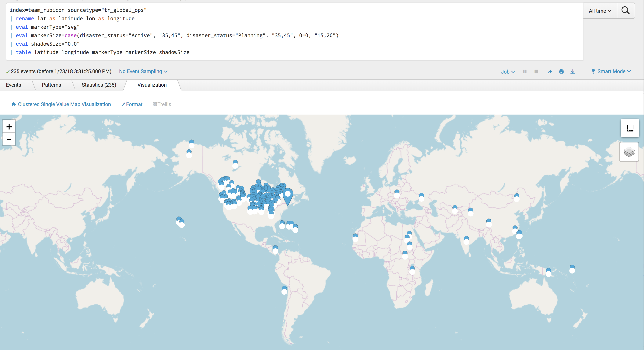Click the Format link

pyautogui.click(x=132, y=104)
